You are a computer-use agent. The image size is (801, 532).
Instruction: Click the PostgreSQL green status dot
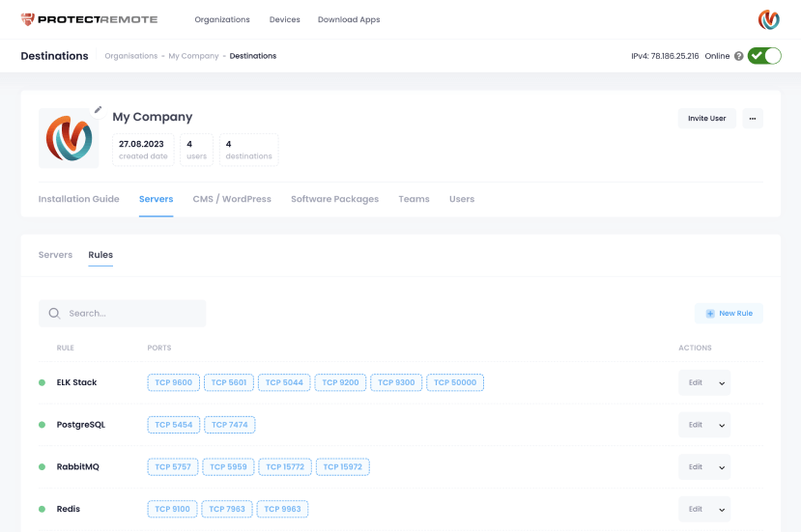click(42, 425)
